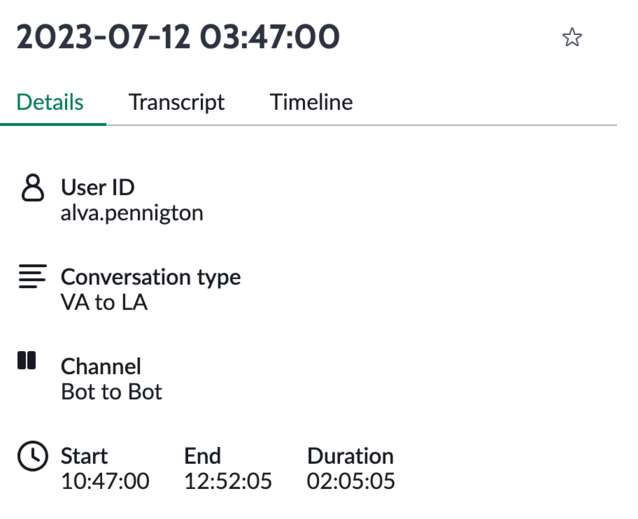The width and height of the screenshot is (638, 519).
Task: Select the user ID alva.pennigton
Action: (x=132, y=213)
